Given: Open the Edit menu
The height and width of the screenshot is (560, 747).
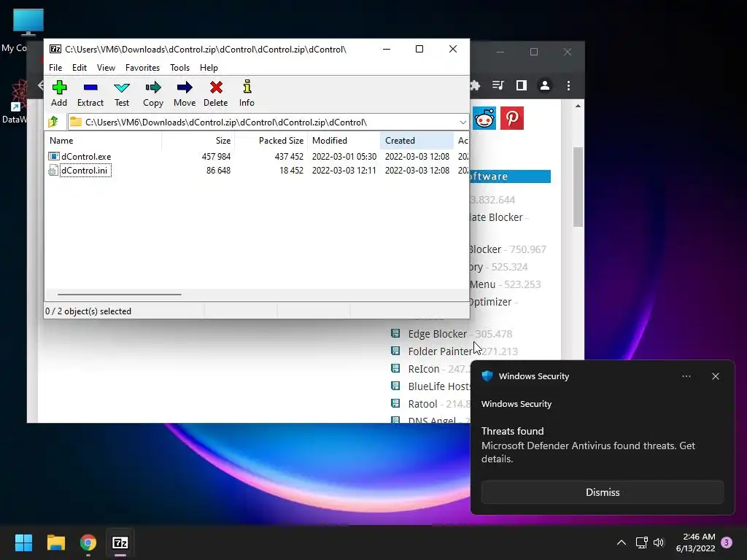Looking at the screenshot, I should (x=79, y=68).
